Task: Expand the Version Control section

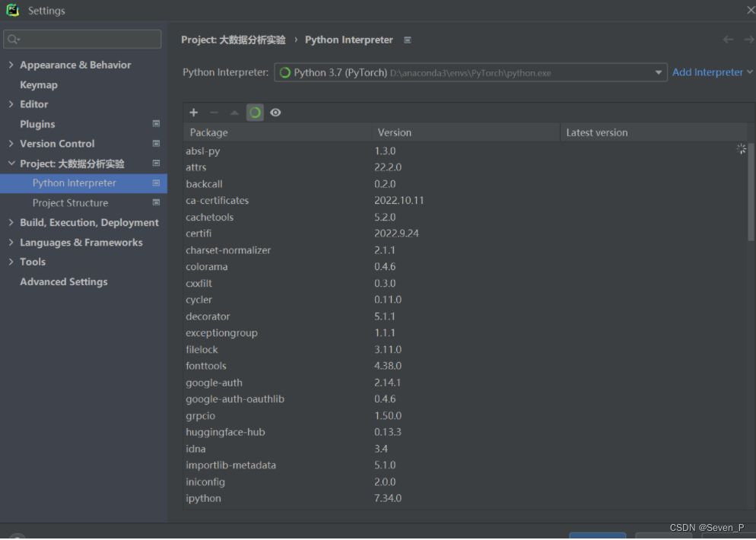Action: (11, 144)
